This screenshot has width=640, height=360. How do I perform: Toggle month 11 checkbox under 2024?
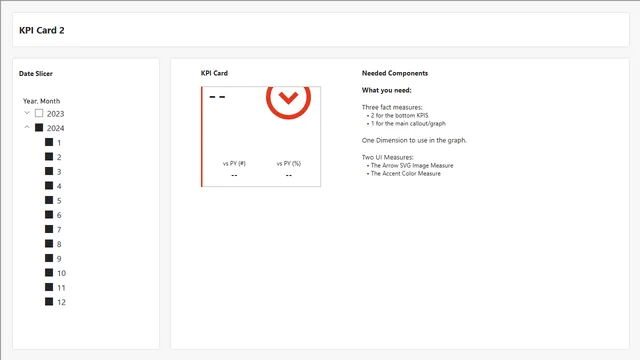pyautogui.click(x=49, y=287)
